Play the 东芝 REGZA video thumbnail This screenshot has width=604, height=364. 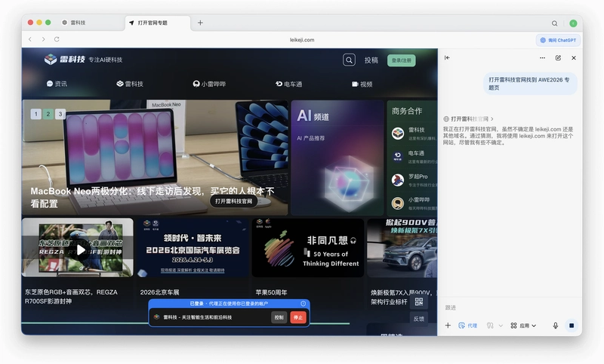(81, 250)
